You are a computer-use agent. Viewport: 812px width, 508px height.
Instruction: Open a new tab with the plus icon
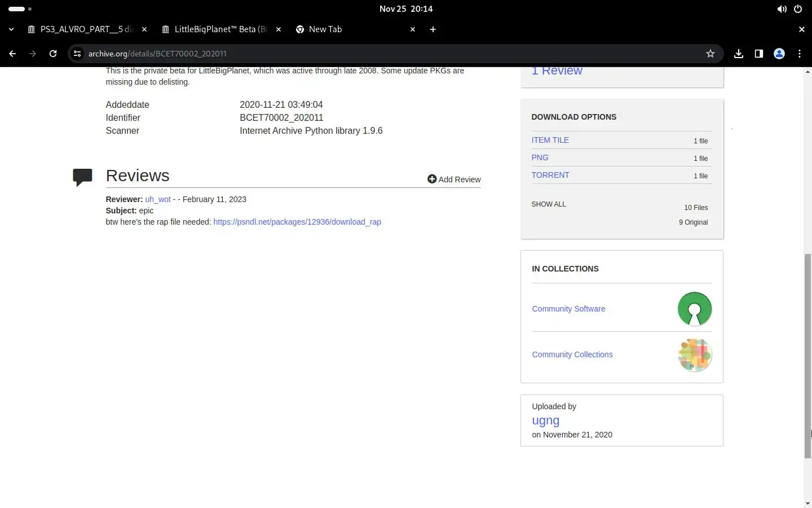tap(433, 29)
